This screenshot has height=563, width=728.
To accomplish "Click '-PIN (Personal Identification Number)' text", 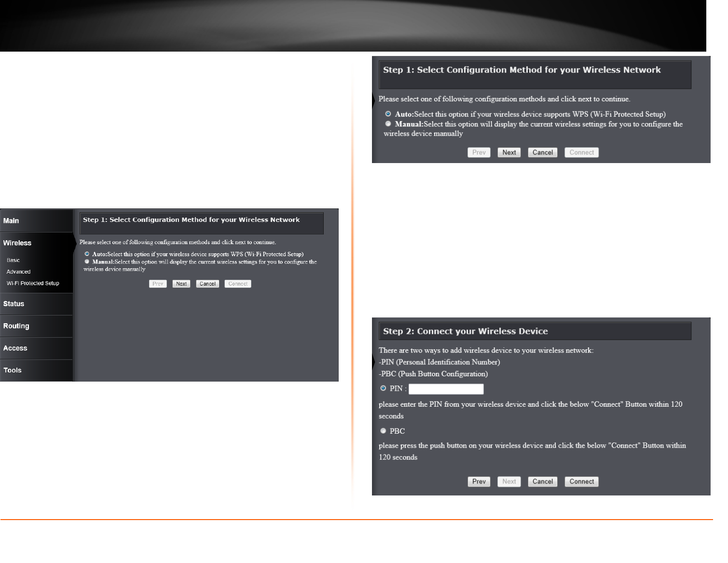I will click(x=440, y=362).
